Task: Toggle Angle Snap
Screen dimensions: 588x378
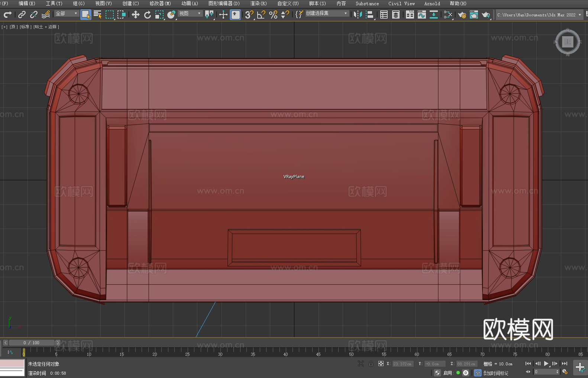Action: pyautogui.click(x=261, y=14)
